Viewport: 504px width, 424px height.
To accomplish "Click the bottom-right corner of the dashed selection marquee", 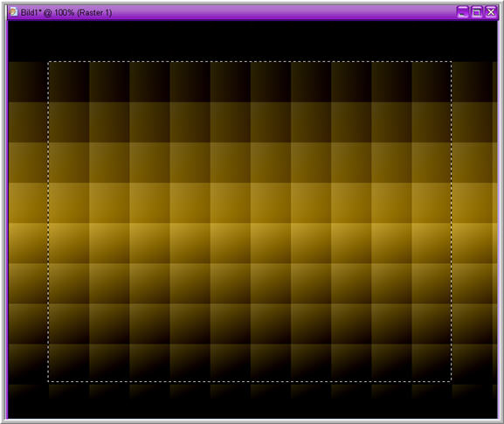I will (452, 381).
